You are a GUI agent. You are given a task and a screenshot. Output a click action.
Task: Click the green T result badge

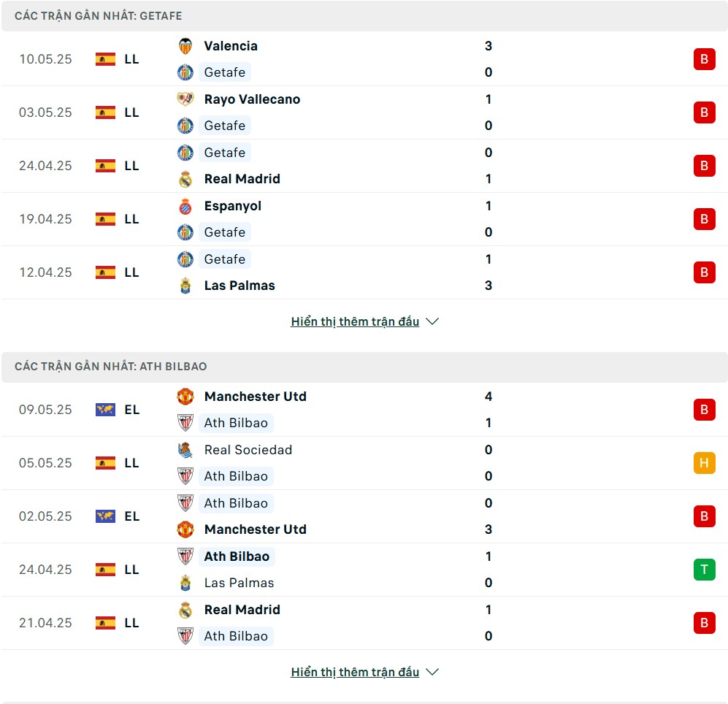click(x=704, y=570)
